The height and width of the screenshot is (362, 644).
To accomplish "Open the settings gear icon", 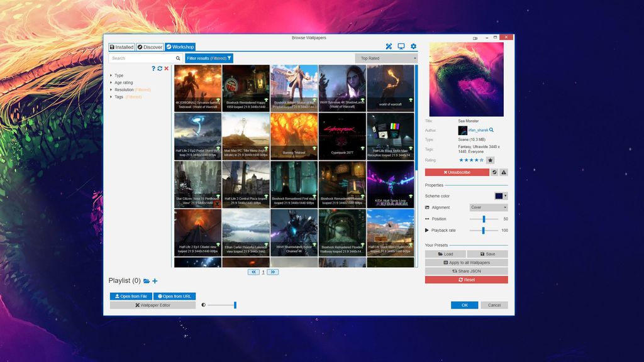I will (x=413, y=47).
